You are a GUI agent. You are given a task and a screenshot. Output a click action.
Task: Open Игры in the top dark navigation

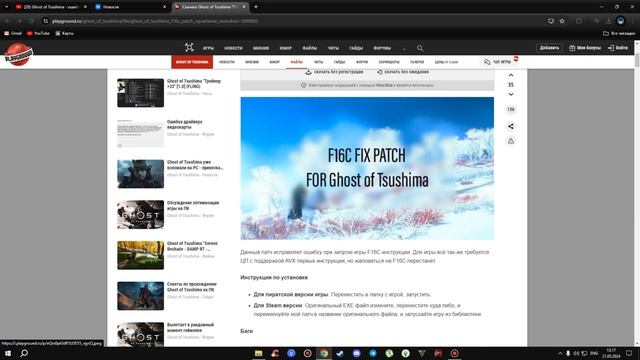click(x=208, y=48)
